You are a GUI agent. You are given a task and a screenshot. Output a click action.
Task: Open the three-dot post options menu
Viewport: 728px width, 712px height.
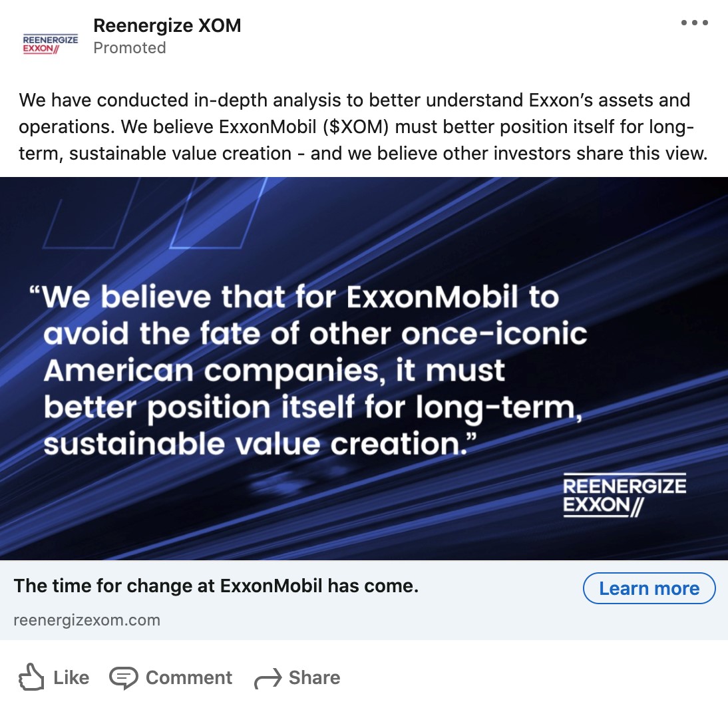(694, 23)
